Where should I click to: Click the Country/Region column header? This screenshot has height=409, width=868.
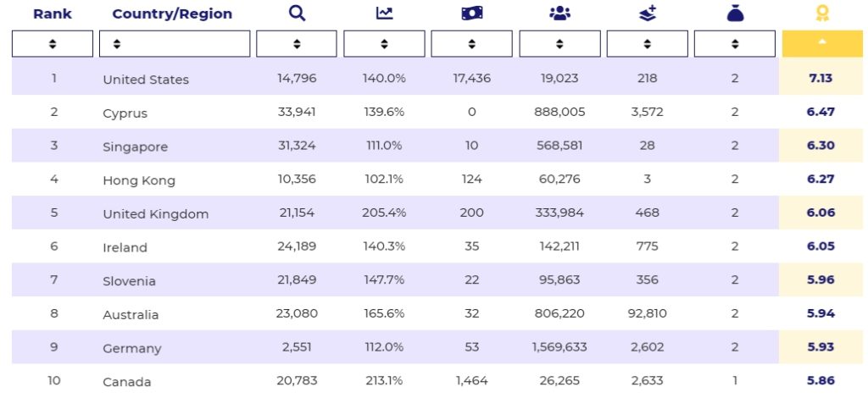pyautogui.click(x=172, y=14)
